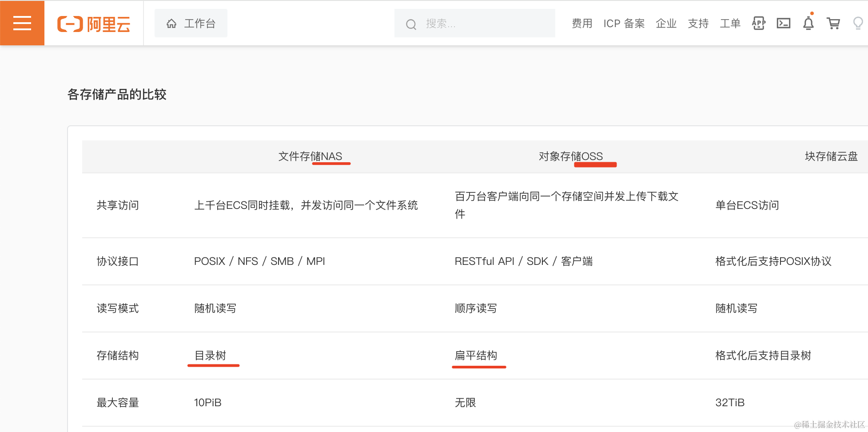Viewport: 868px width, 432px height.
Task: Click the magnifier icon in search bar
Action: (x=411, y=24)
